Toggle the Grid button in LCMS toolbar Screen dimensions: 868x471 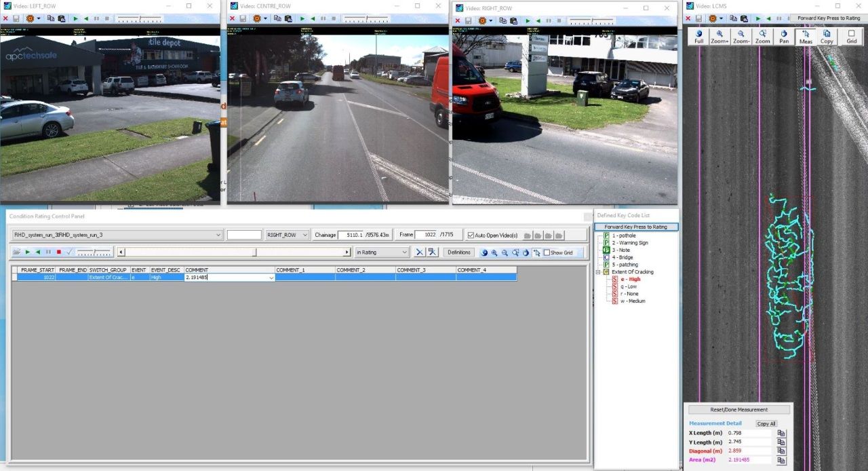click(x=852, y=37)
